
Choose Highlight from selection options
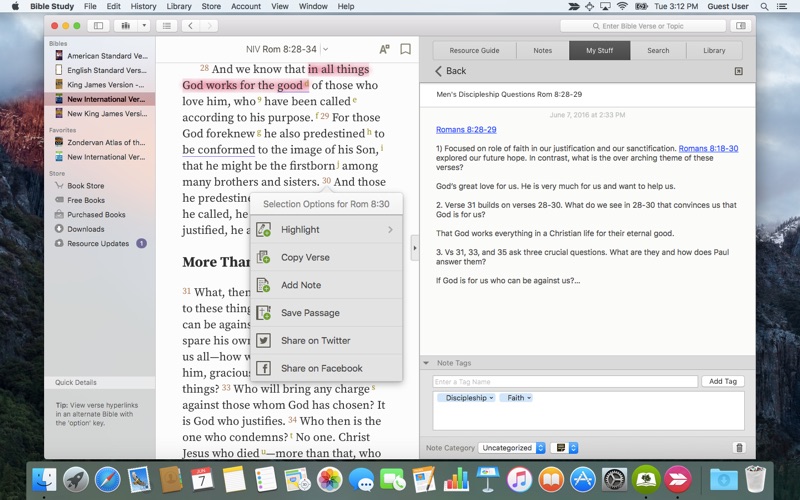(x=327, y=230)
